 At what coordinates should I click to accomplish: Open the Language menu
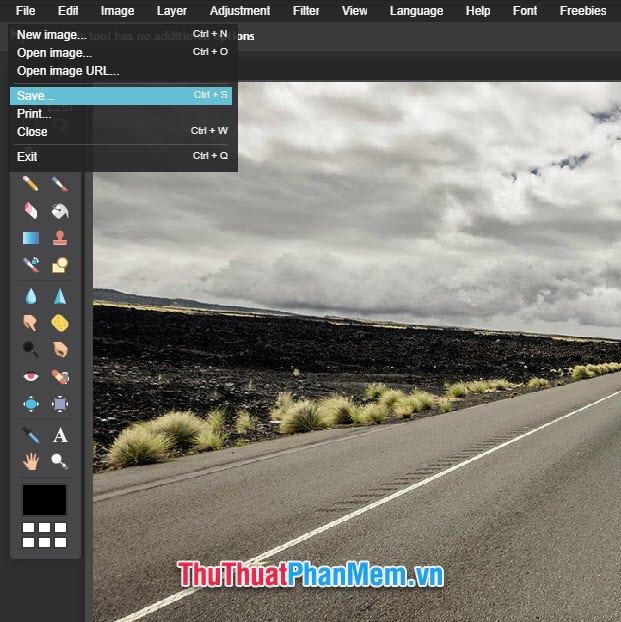(416, 11)
